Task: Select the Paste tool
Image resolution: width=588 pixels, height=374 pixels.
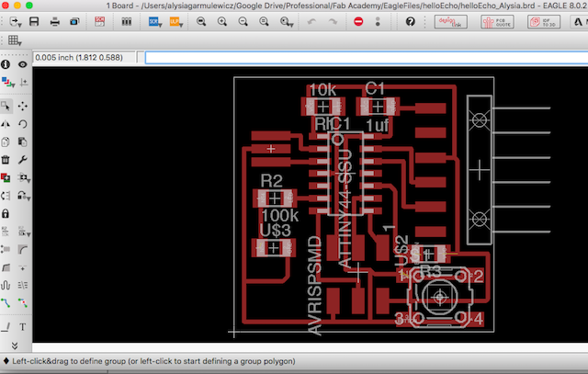Action: (22, 142)
